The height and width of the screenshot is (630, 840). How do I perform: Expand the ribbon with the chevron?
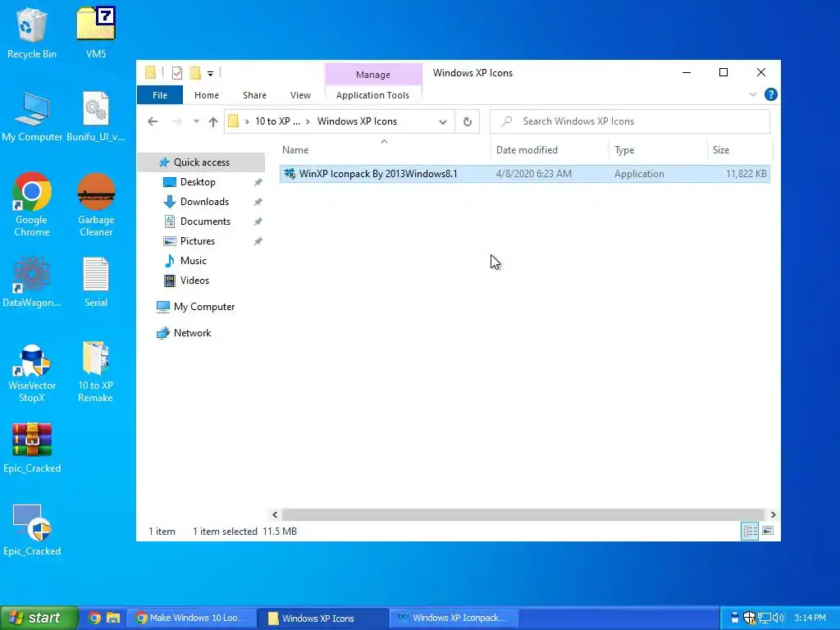pos(753,95)
